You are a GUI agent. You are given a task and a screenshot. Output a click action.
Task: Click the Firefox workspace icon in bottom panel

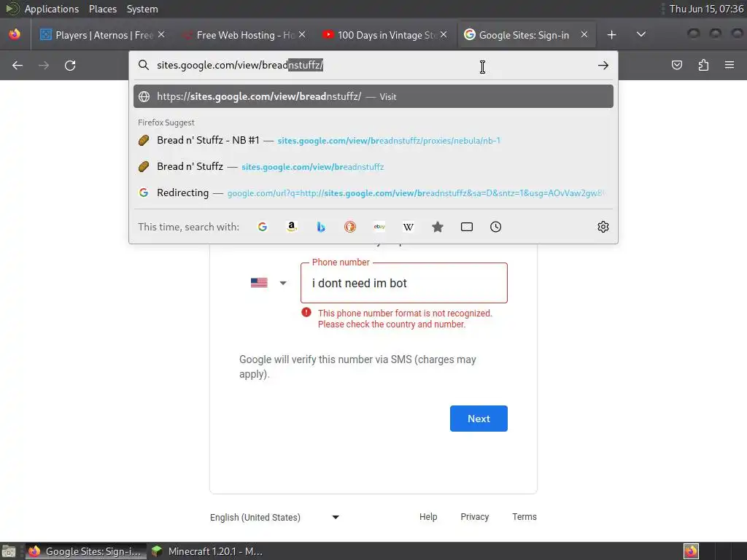pyautogui.click(x=691, y=551)
